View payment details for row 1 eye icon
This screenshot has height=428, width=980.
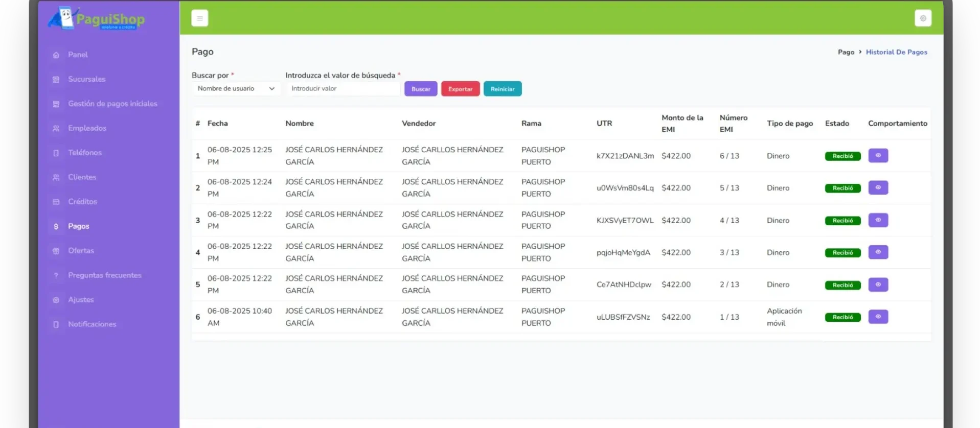click(x=878, y=156)
